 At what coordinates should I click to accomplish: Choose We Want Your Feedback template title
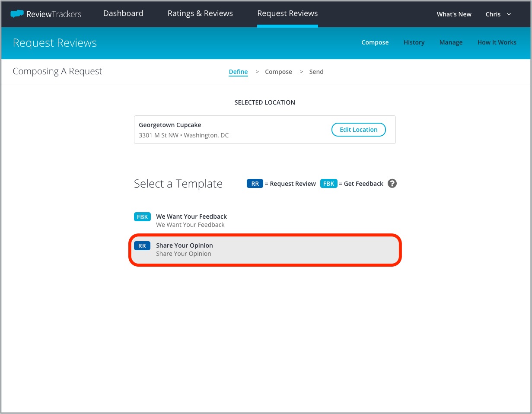pyautogui.click(x=191, y=217)
